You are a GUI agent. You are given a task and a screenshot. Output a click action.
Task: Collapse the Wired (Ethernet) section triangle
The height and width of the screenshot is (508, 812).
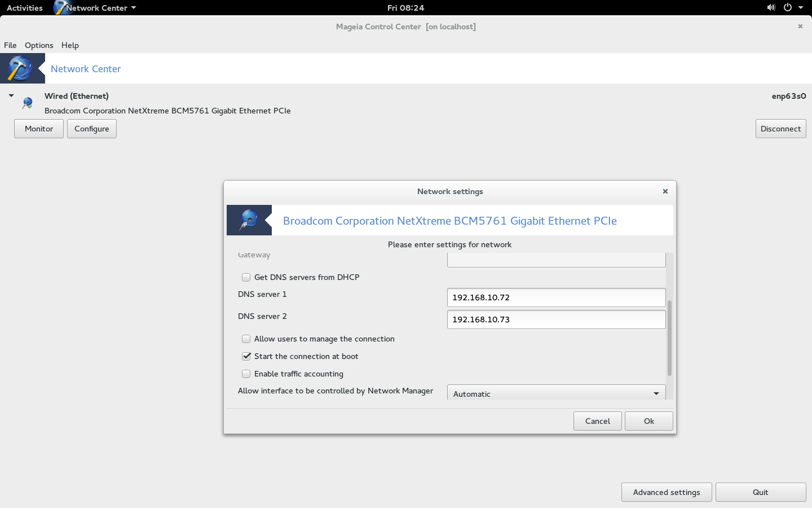[x=11, y=96]
